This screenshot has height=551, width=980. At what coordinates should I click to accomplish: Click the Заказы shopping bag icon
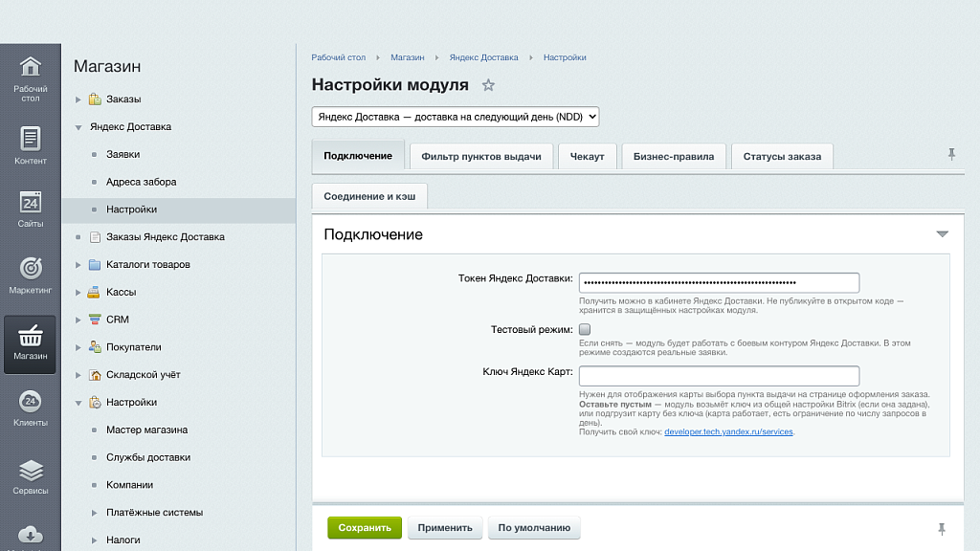point(95,99)
